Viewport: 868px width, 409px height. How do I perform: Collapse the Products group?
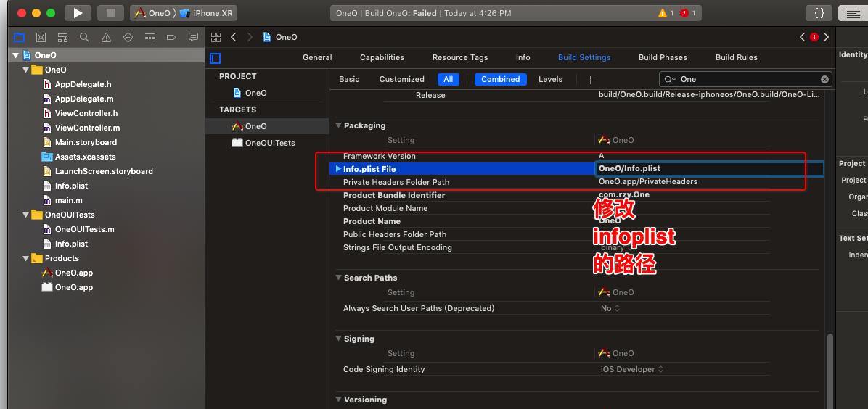(25, 258)
